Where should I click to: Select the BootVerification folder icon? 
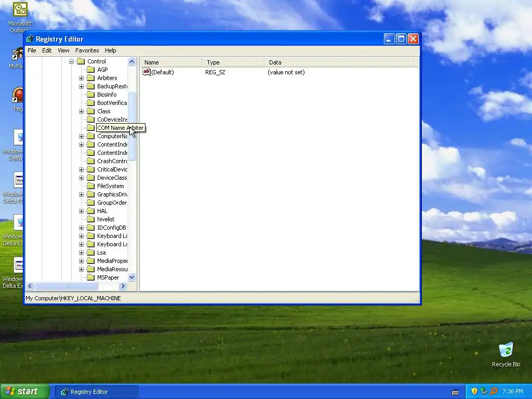click(x=90, y=103)
